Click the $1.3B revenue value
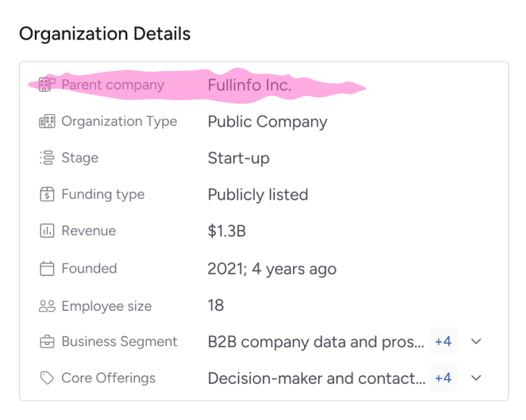526x420 pixels. point(227,232)
